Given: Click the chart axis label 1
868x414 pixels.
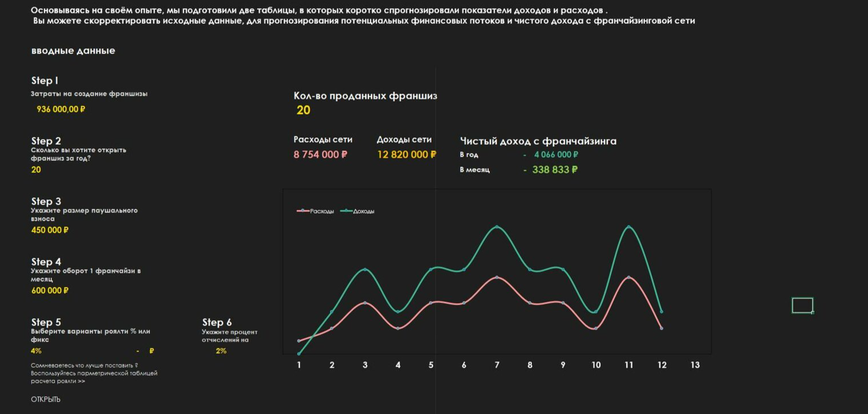Looking at the screenshot, I should pos(299,365).
